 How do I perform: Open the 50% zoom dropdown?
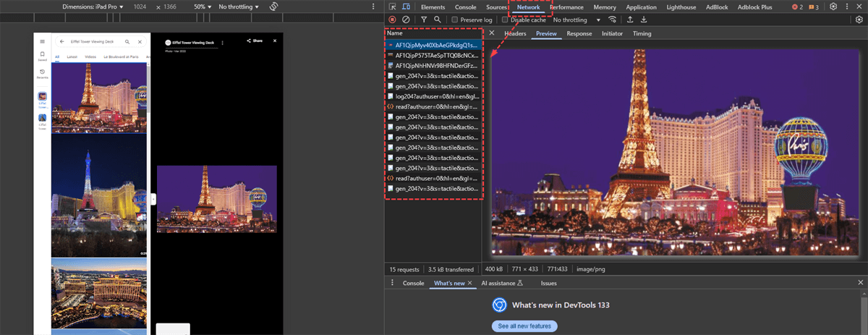pyautogui.click(x=202, y=7)
